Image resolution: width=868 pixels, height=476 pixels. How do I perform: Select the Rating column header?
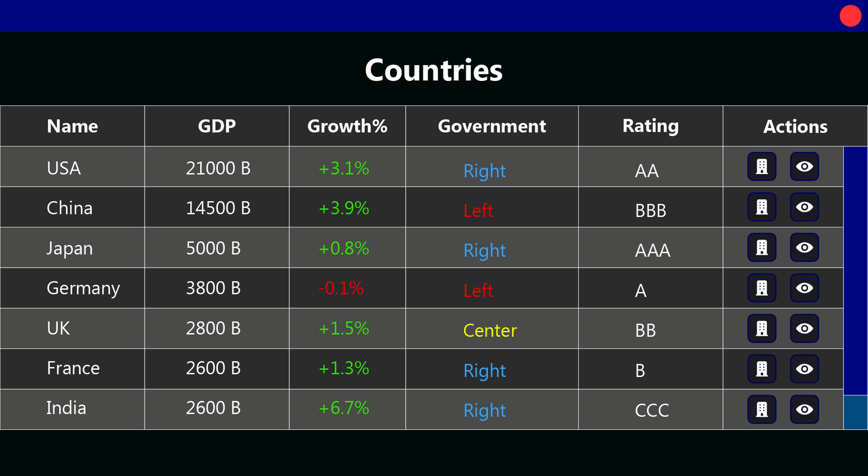click(650, 126)
